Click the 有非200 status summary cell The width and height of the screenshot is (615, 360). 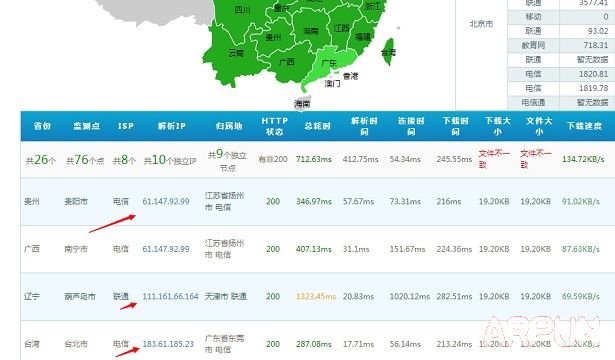pos(273,159)
